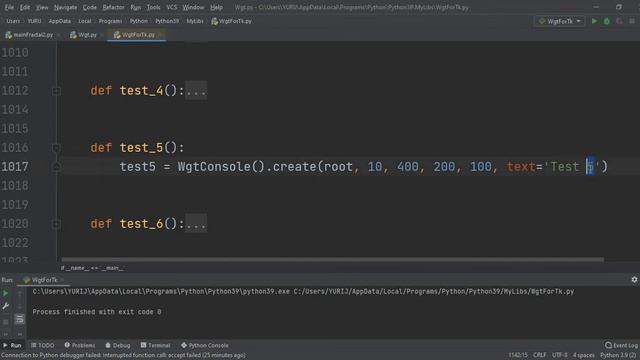Viewport: 640px width, 360px height.
Task: Expand folded test_4 function via gutter marker
Action: (x=56, y=91)
